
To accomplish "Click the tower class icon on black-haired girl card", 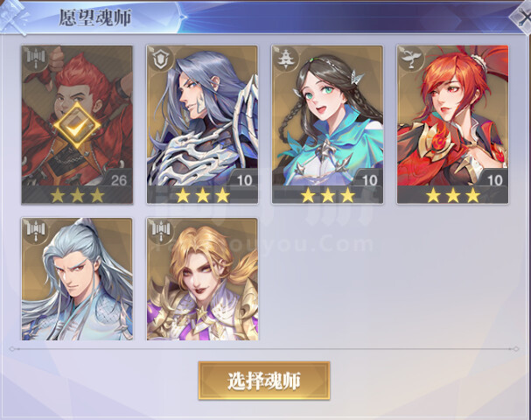I will click(285, 59).
